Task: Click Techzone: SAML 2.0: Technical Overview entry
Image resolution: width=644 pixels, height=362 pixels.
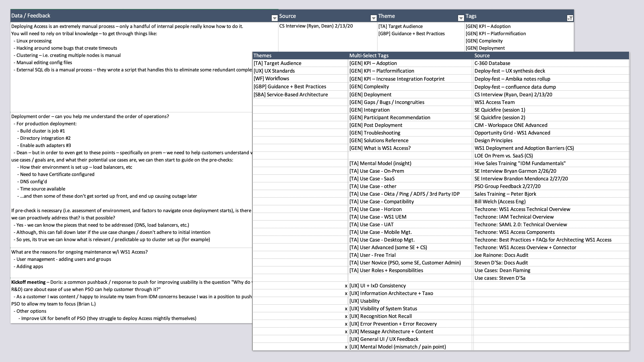Action: click(520, 225)
